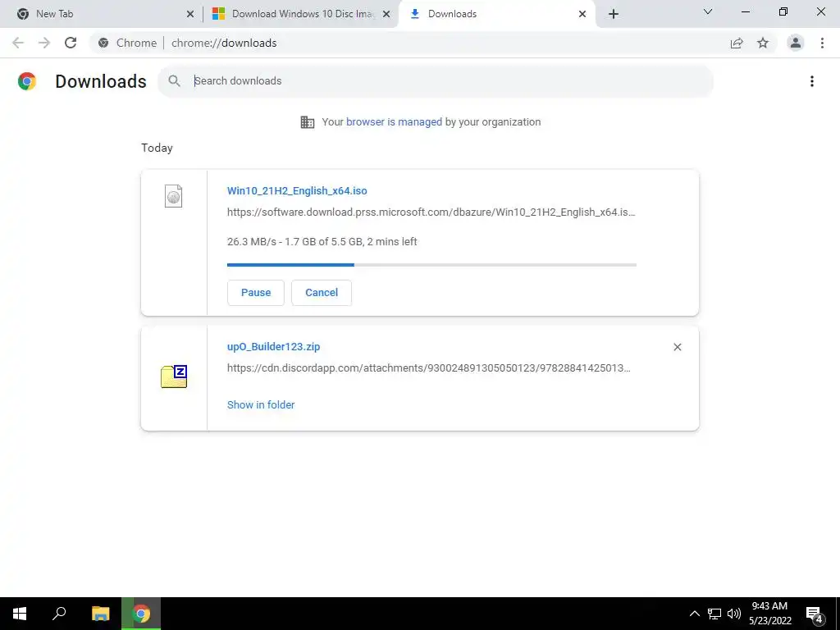
Task: Show hidden system tray icons
Action: [x=694, y=614]
